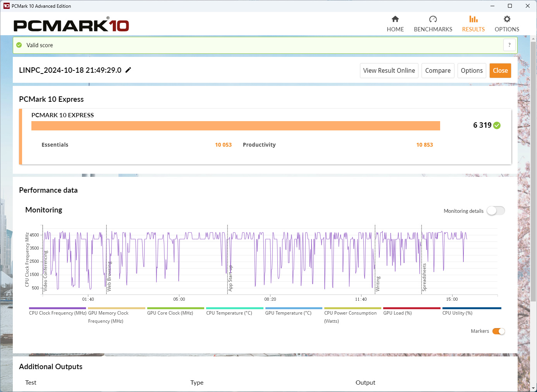Open the HOME tab
The height and width of the screenshot is (392, 537).
click(395, 24)
